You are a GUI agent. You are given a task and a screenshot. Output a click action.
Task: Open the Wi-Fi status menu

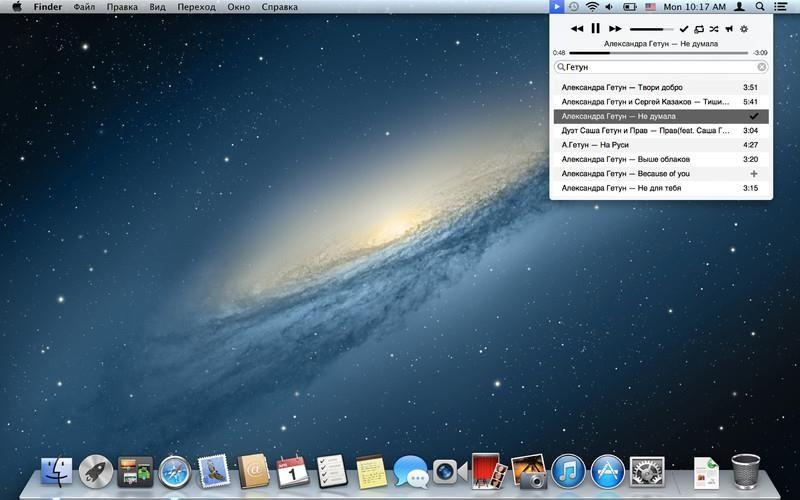[x=592, y=7]
